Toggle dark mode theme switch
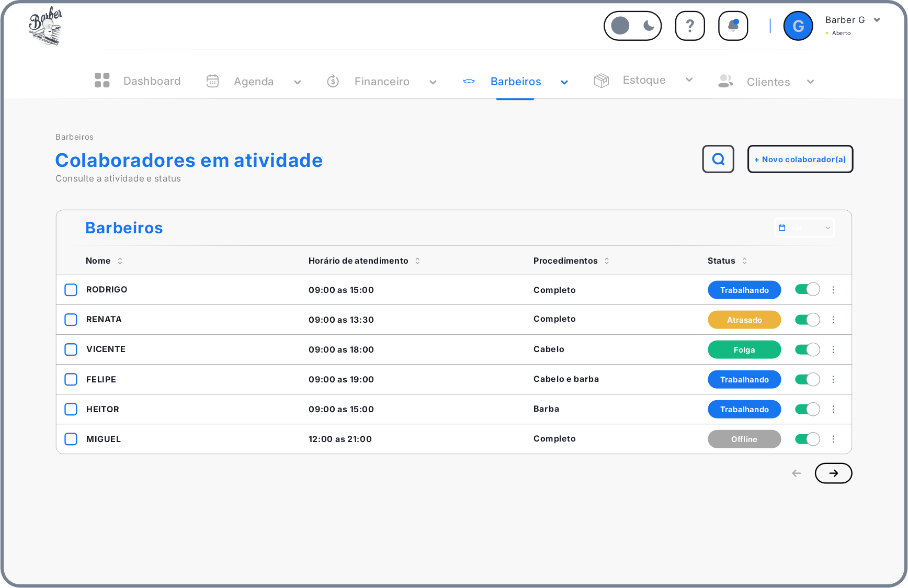The image size is (908, 588). (632, 26)
